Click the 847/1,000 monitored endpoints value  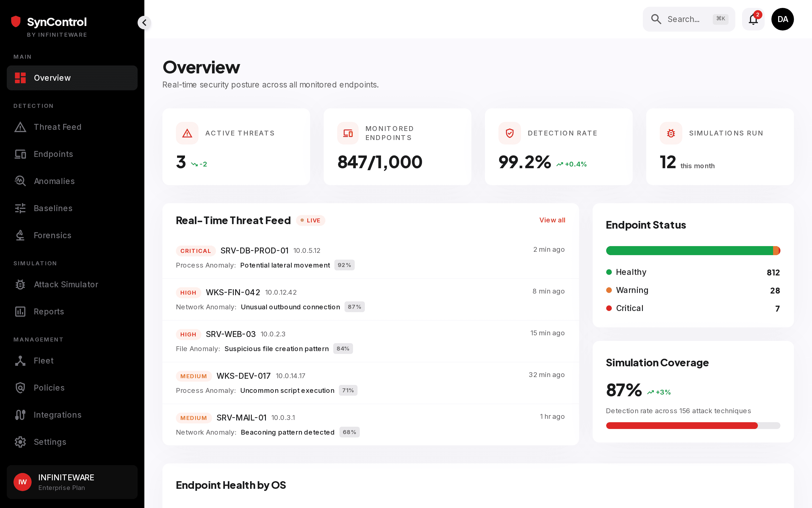(379, 162)
